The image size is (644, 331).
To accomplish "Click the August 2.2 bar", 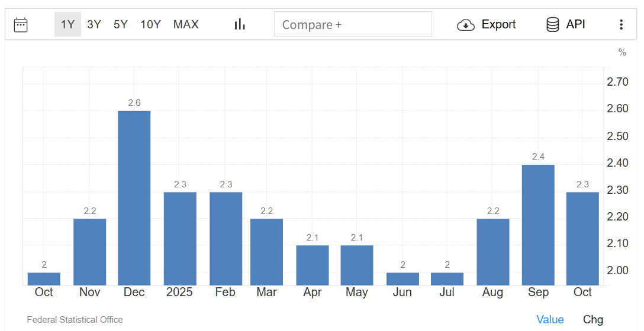I will pyautogui.click(x=492, y=252).
